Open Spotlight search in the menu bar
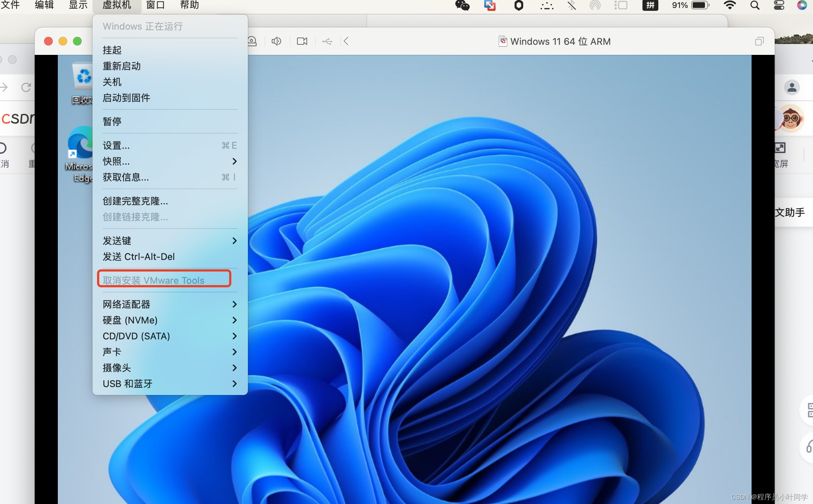 (x=755, y=5)
